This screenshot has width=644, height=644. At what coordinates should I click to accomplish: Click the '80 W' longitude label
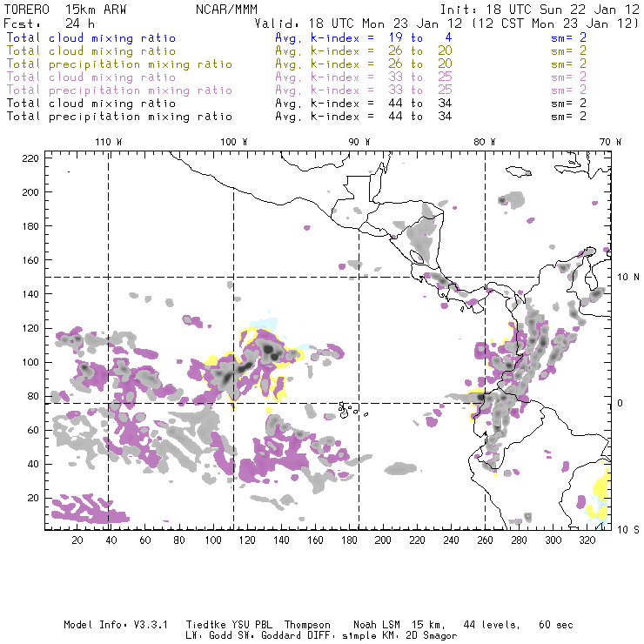point(485,142)
